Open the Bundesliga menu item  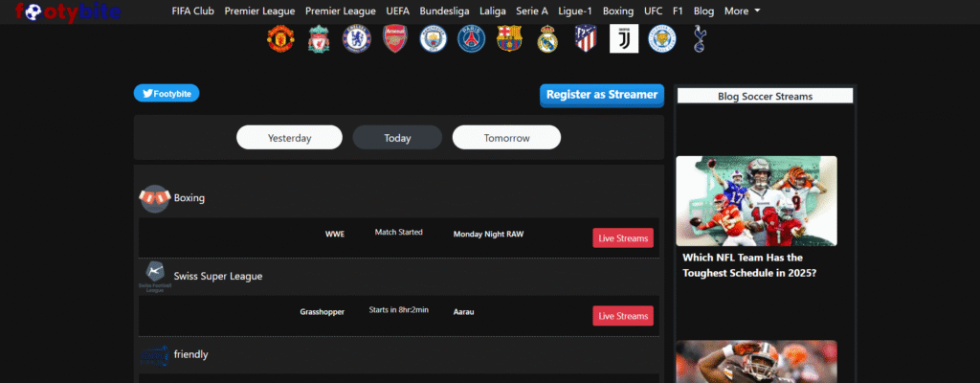pyautogui.click(x=444, y=11)
